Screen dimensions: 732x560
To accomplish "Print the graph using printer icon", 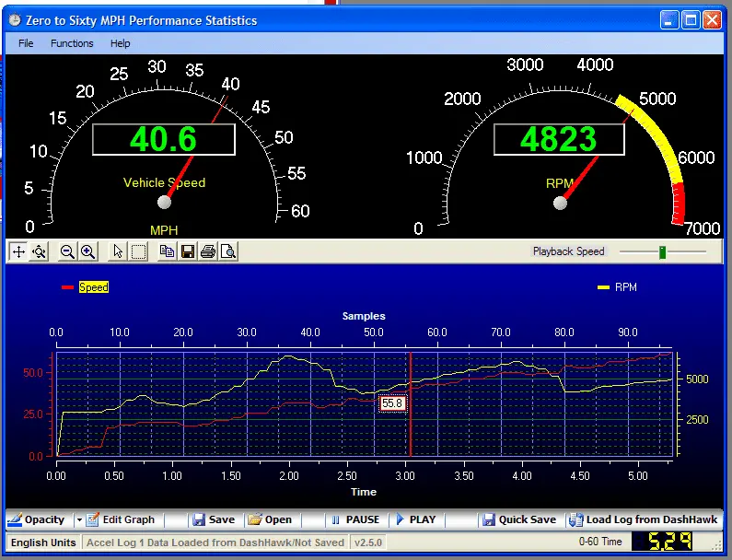I will point(207,251).
